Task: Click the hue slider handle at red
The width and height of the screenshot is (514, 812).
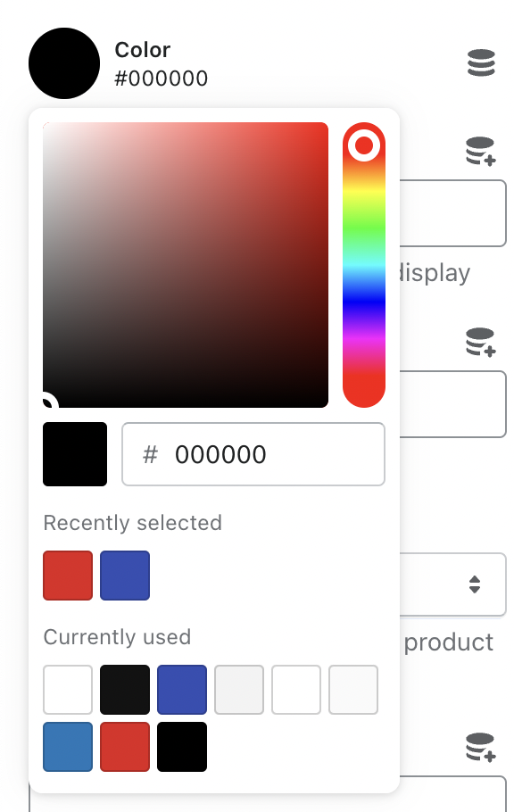Action: [x=364, y=145]
